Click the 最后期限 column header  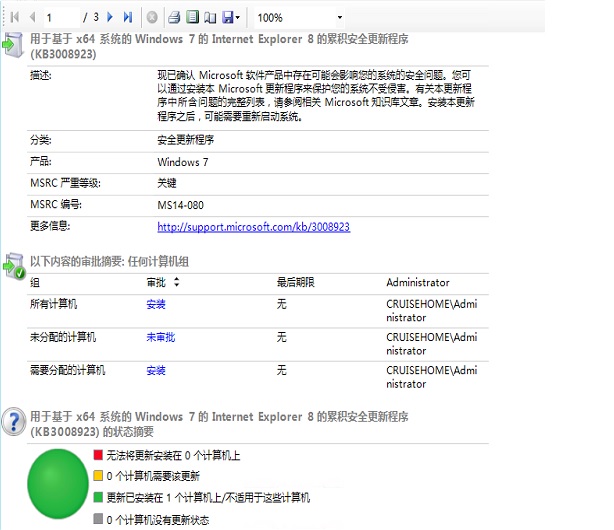pos(296,282)
